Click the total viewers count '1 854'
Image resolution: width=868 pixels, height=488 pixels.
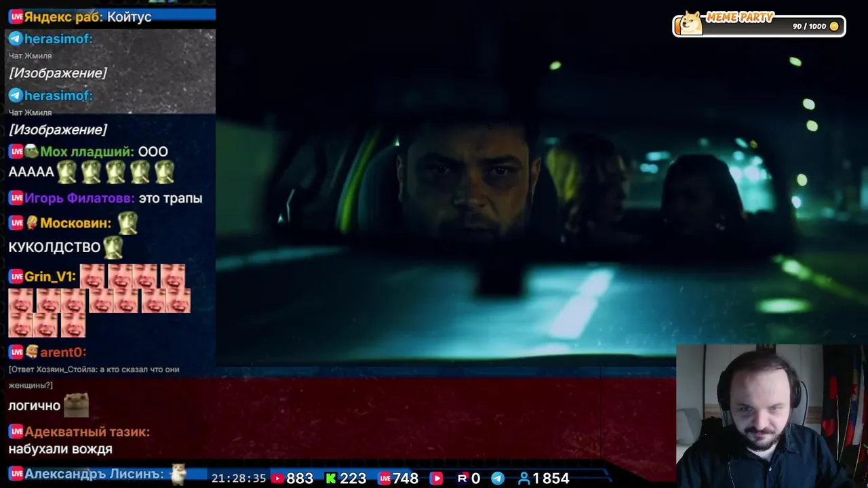[551, 479]
